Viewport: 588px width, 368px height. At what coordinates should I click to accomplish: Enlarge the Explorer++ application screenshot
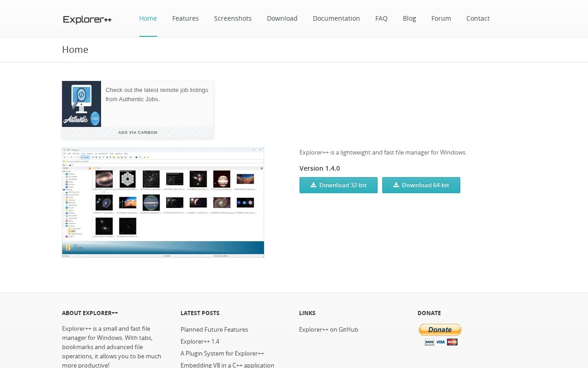(x=163, y=202)
